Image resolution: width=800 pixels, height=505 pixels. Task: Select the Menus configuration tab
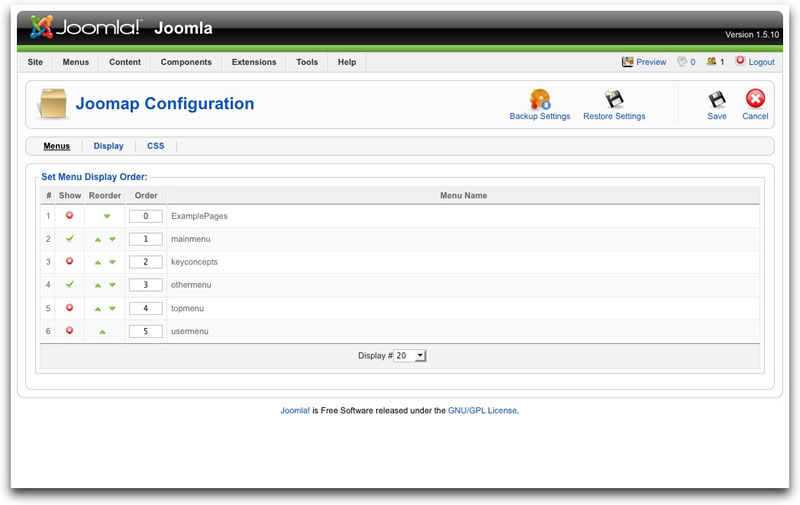click(57, 146)
